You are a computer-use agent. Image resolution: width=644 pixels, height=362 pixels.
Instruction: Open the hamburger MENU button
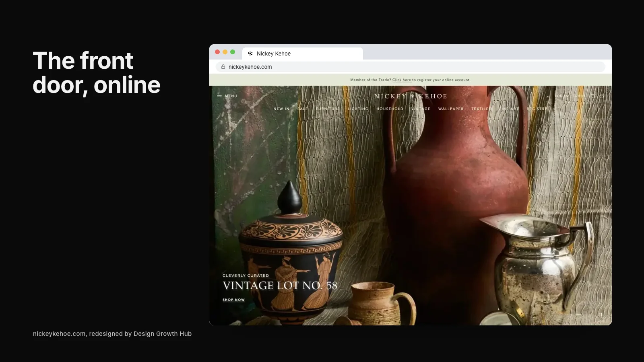pyautogui.click(x=227, y=96)
